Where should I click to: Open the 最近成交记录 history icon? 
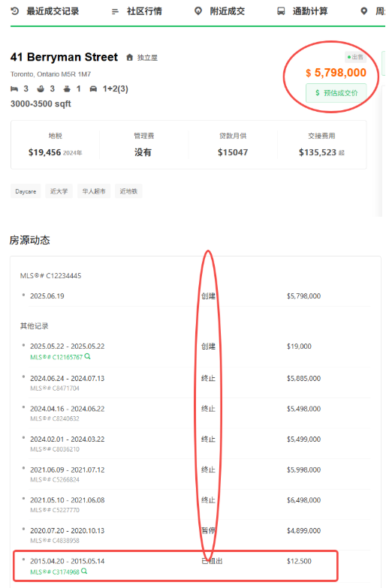15,11
